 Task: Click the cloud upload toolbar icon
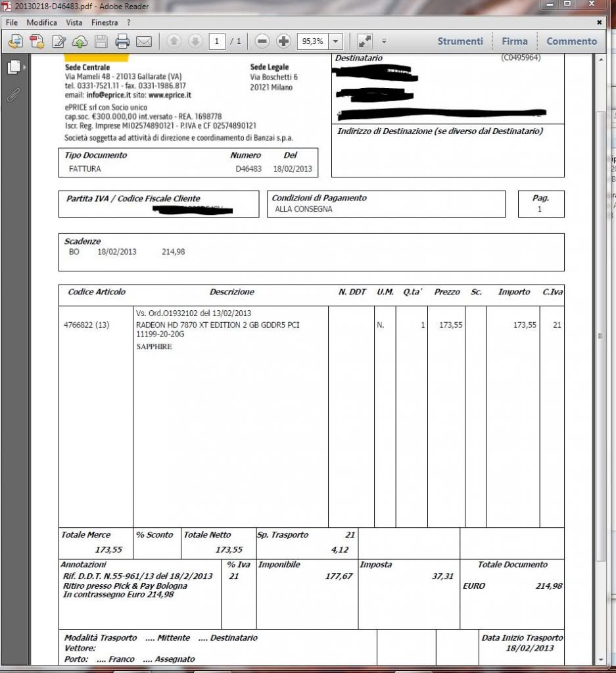(80, 41)
